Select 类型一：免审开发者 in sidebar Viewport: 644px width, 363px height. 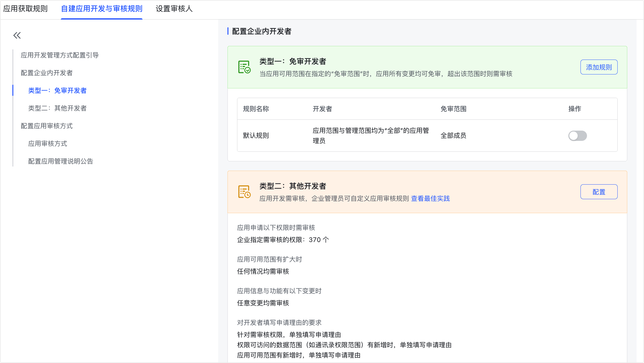pyautogui.click(x=57, y=91)
